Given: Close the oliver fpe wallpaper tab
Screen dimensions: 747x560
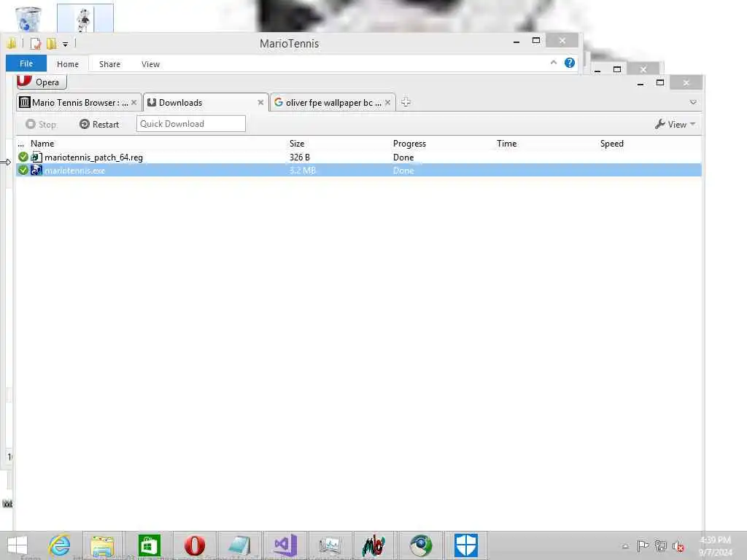Looking at the screenshot, I should (388, 102).
